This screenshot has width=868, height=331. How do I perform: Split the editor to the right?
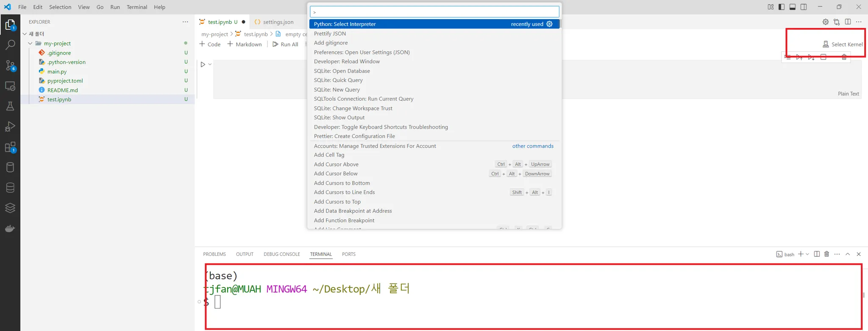848,22
